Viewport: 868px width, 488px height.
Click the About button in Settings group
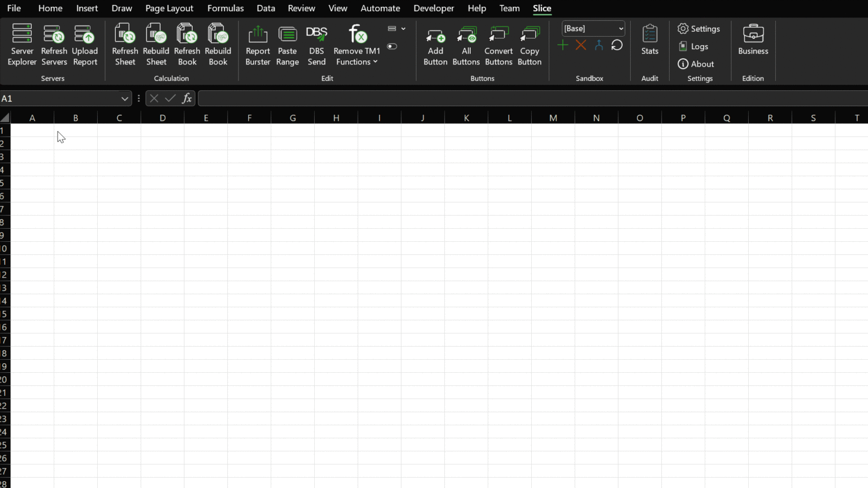pos(696,64)
